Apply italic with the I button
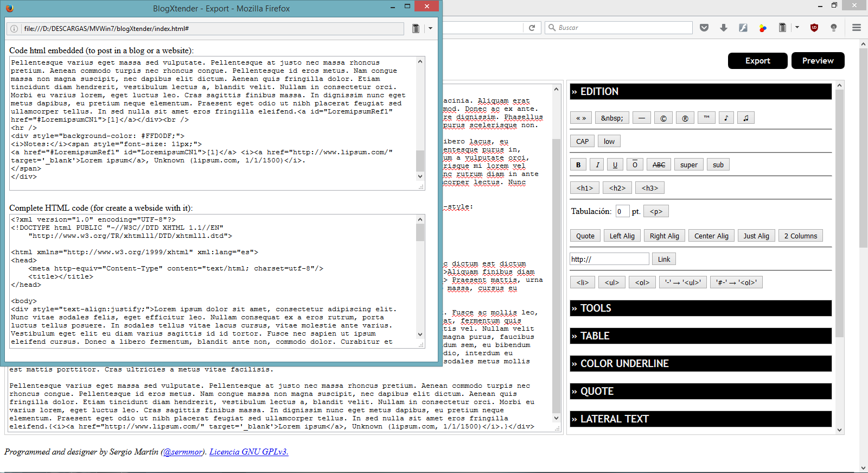This screenshot has height=473, width=868. pos(597,165)
